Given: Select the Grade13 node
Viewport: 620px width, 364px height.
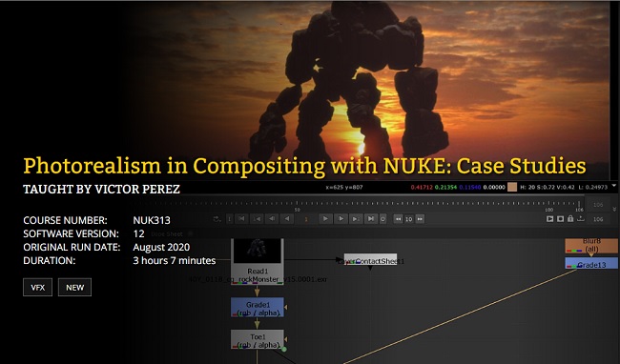Looking at the screenshot, I should coord(591,263).
